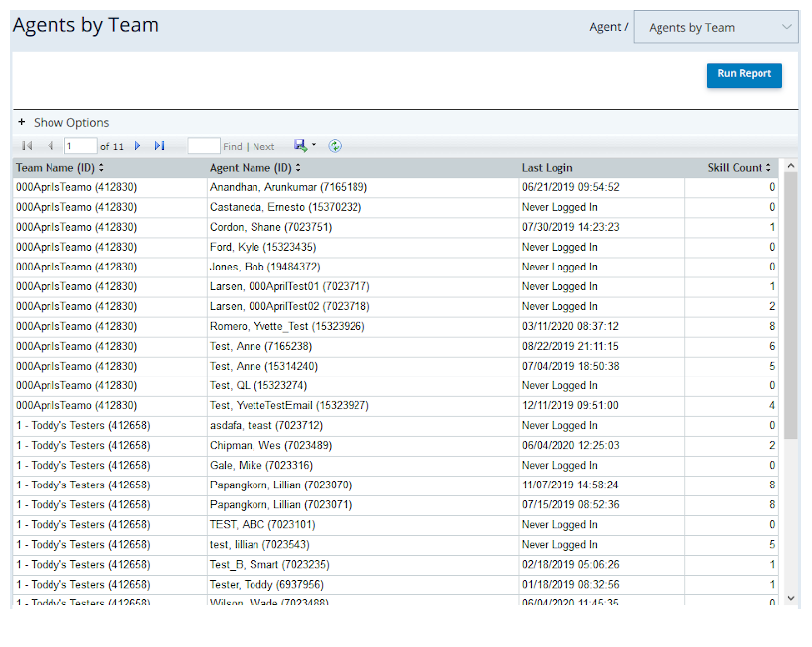
Task: Click last login 03/11/2020 08:37:12
Action: point(570,326)
